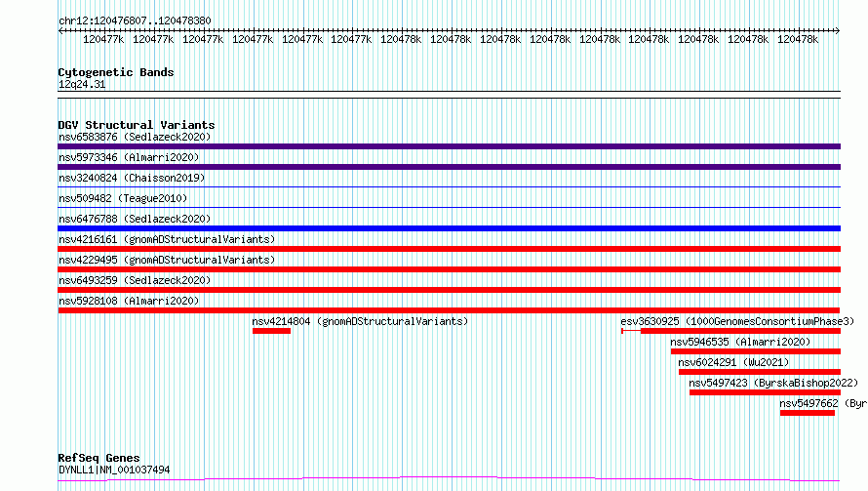Click the red bar under nsv5946535
868x491 pixels.
click(x=756, y=351)
